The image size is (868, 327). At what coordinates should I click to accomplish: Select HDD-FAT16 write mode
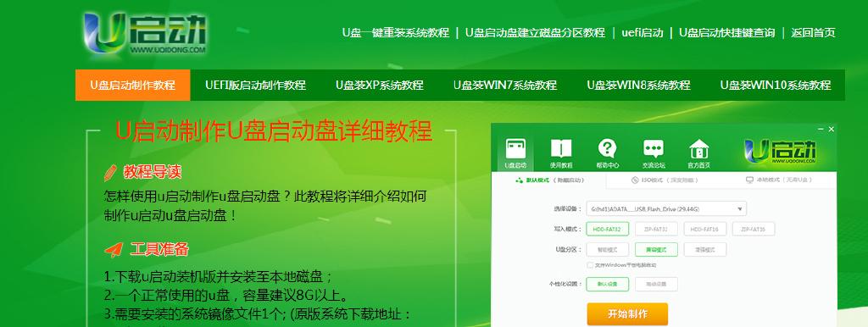pos(704,229)
